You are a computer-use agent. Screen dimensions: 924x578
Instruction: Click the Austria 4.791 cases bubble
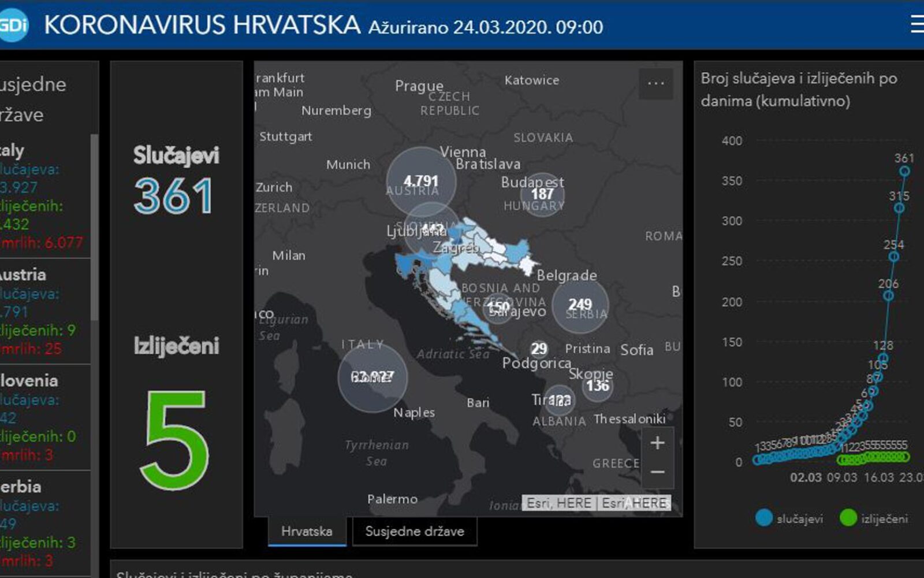click(x=421, y=181)
